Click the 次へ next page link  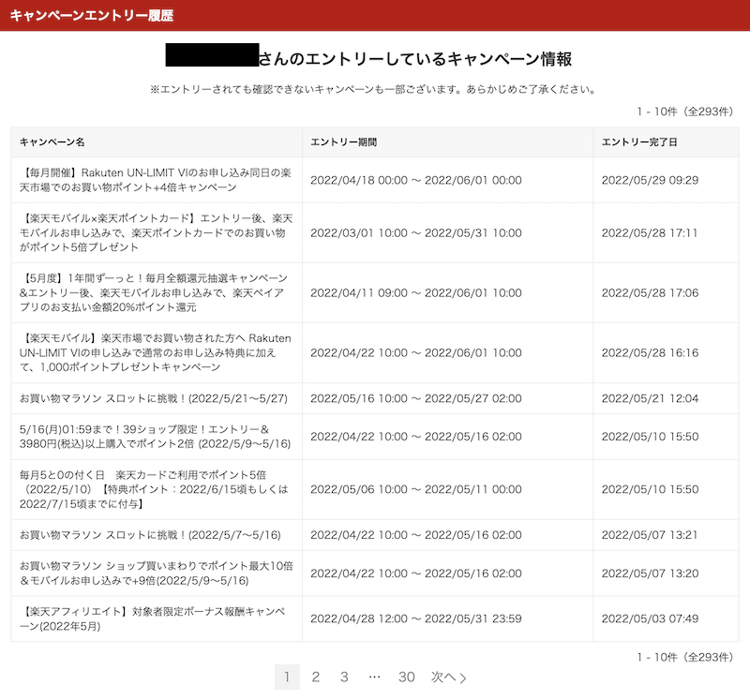coord(448,677)
